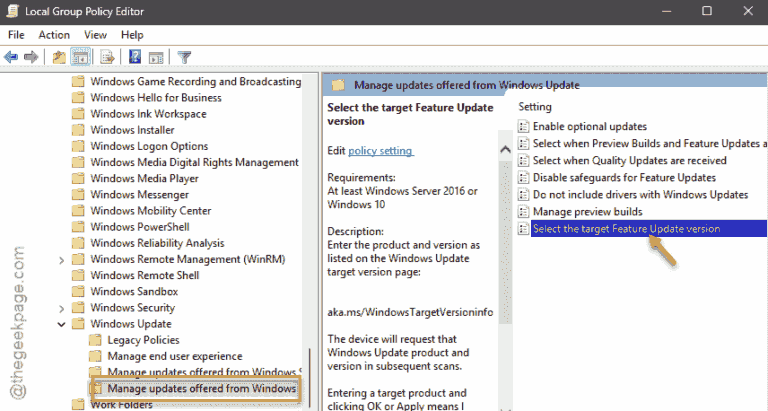Screen dimensions: 768x411
Task: Click Do not include drivers with Windows Updates
Action: click(640, 194)
